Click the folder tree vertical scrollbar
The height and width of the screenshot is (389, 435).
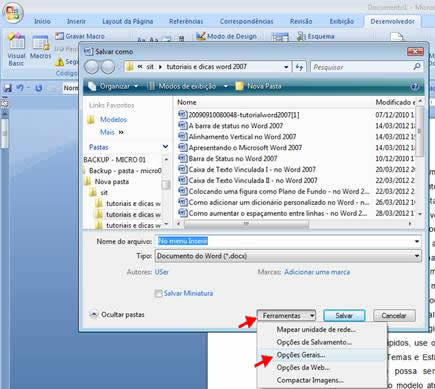tap(166, 184)
